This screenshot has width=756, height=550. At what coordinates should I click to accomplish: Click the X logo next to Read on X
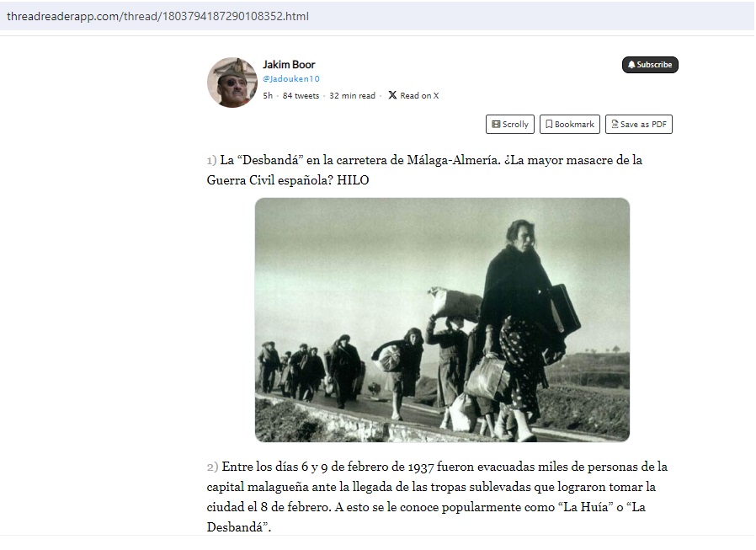(x=392, y=95)
